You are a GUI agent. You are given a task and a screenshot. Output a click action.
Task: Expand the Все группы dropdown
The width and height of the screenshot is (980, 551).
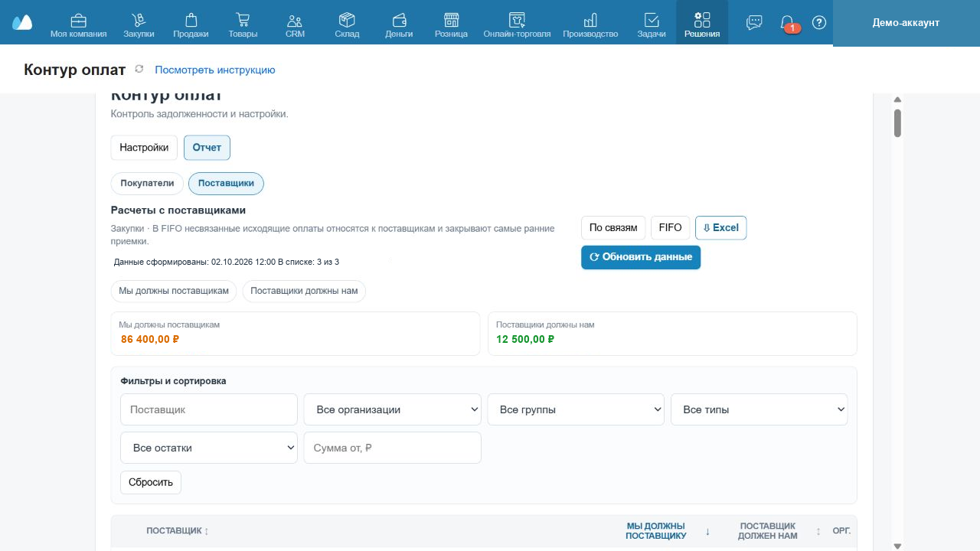576,409
